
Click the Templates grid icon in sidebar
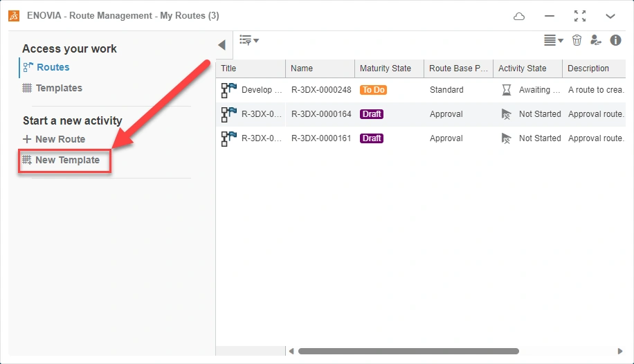click(x=27, y=88)
